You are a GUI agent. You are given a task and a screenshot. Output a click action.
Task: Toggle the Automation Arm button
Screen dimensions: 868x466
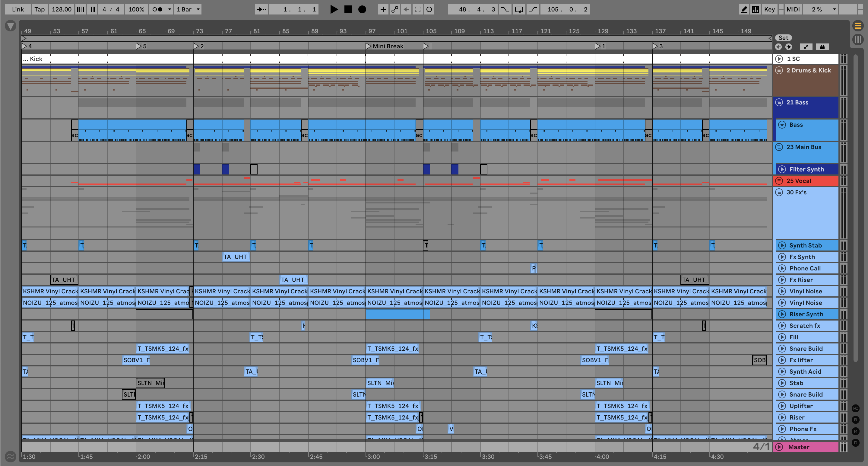click(394, 9)
